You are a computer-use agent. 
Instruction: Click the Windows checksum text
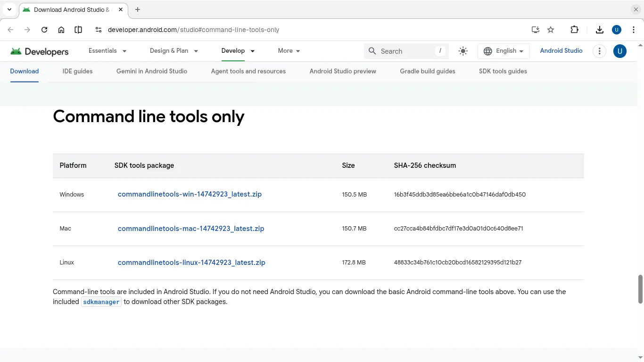click(460, 195)
